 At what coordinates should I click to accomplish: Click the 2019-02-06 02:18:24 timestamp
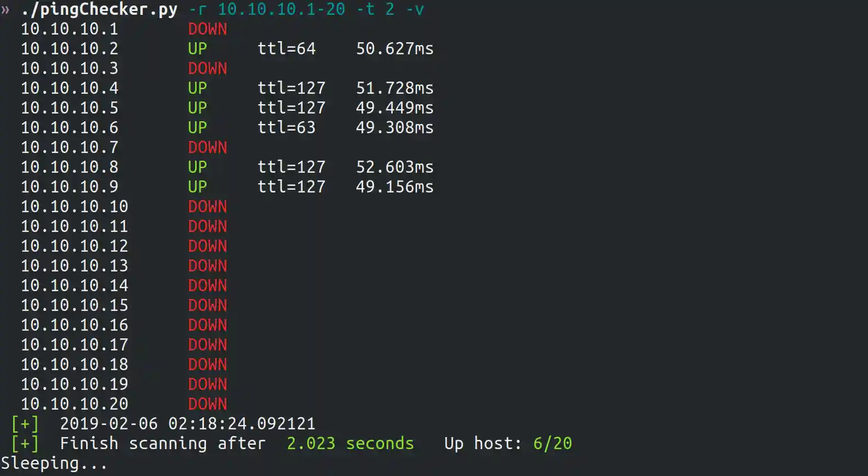click(x=187, y=424)
